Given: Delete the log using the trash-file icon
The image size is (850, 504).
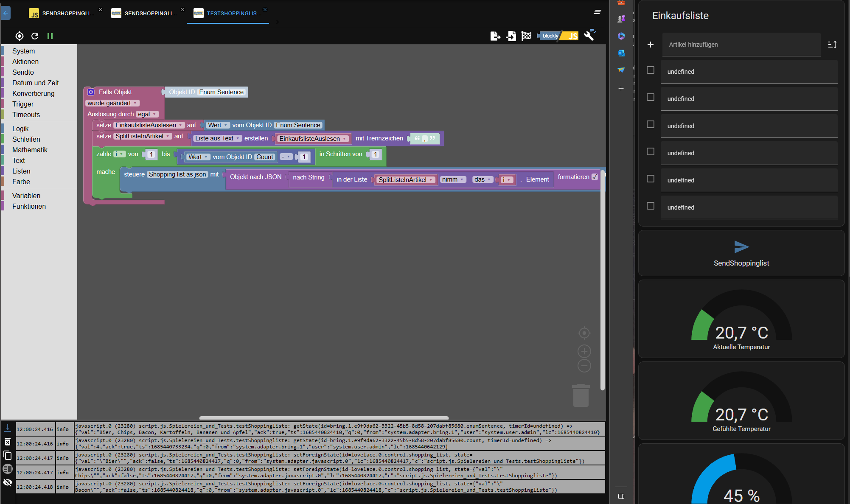Looking at the screenshot, I should tap(8, 442).
